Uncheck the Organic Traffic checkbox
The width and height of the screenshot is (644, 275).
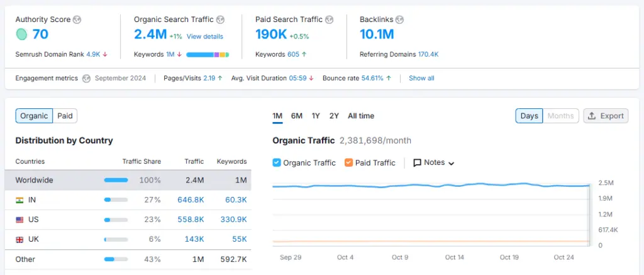pyautogui.click(x=277, y=162)
